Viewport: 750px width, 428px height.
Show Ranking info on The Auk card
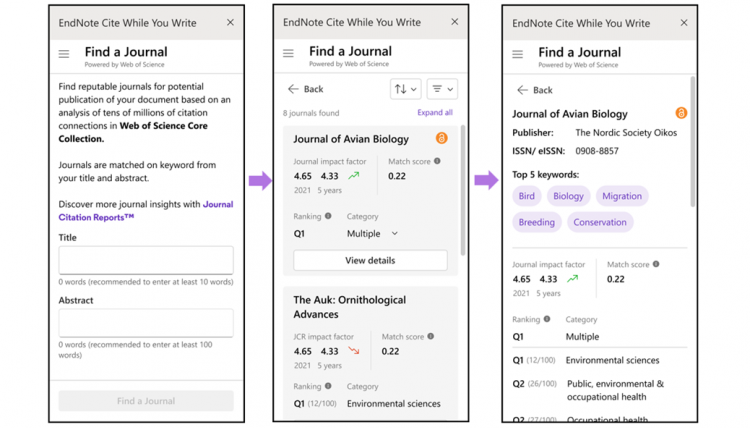(x=328, y=386)
